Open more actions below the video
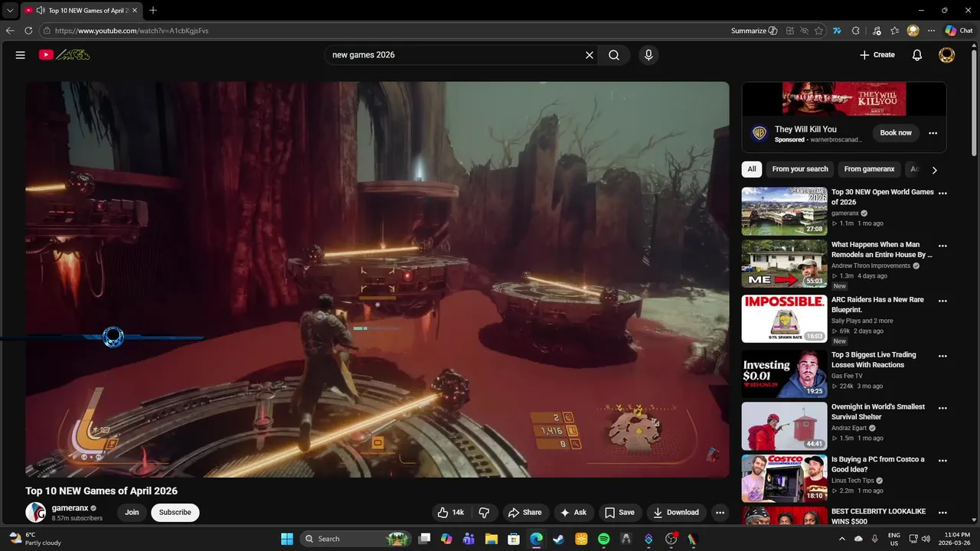980x551 pixels. [720, 513]
